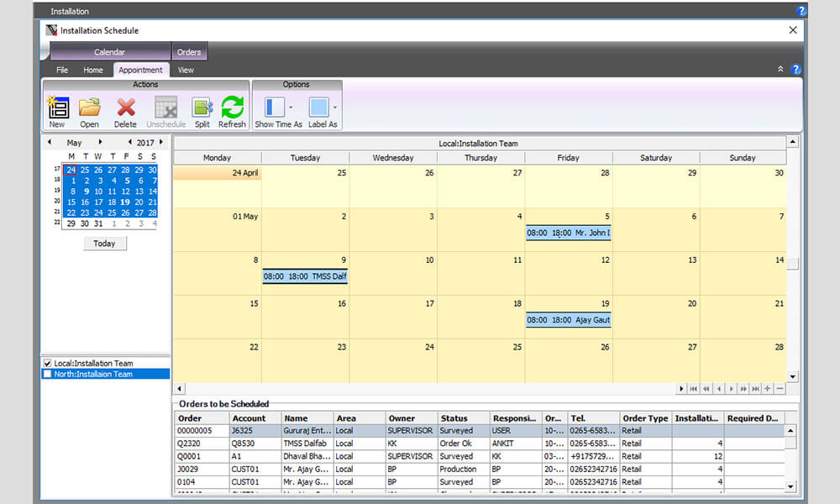This screenshot has width=840, height=504.
Task: Click the Show Time As icon
Action: click(275, 108)
